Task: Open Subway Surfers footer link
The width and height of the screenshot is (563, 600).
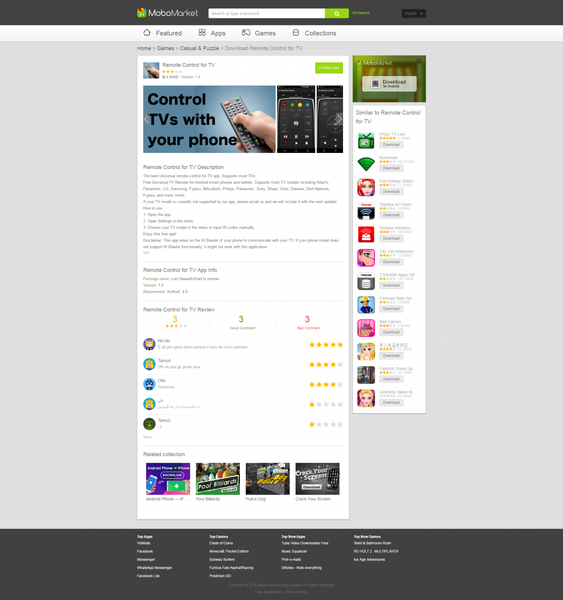Action: coord(222,559)
